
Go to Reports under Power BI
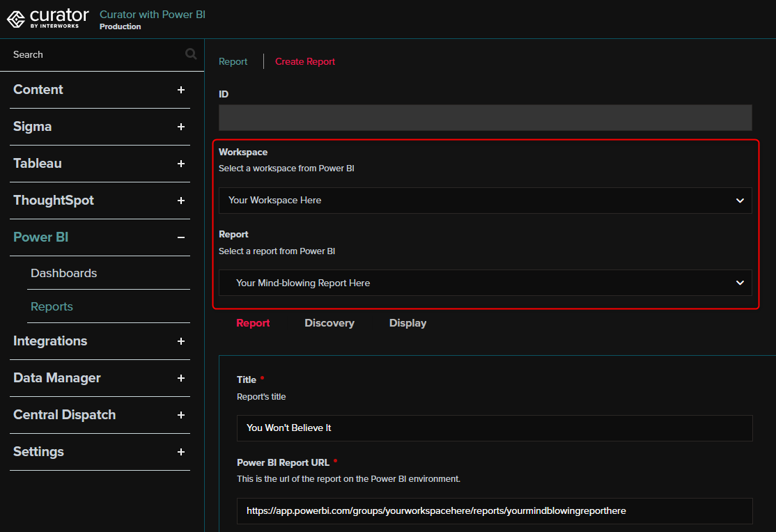[52, 307]
